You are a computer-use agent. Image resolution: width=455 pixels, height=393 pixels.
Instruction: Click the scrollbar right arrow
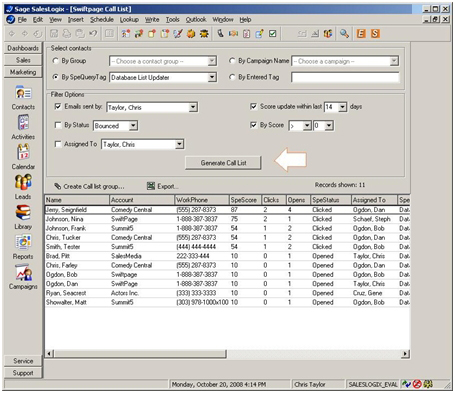click(x=405, y=354)
